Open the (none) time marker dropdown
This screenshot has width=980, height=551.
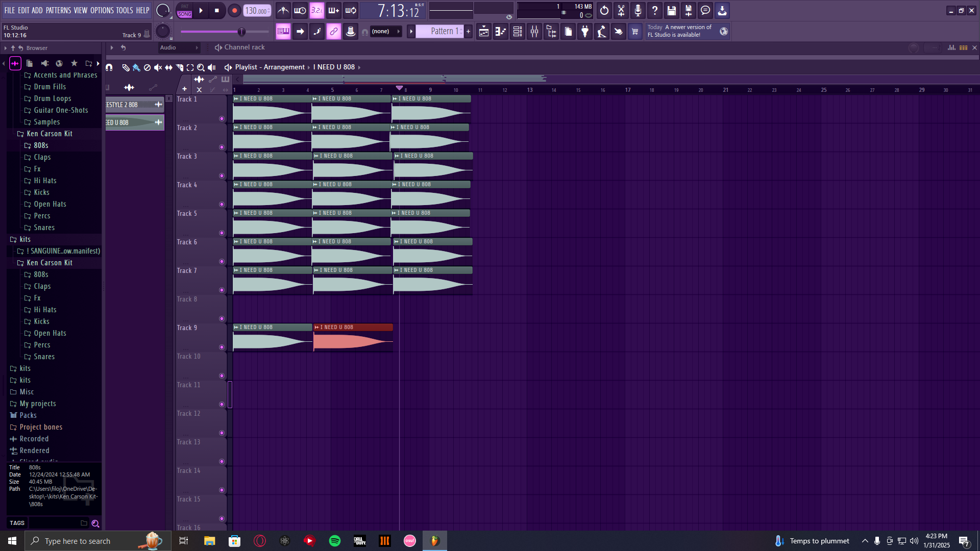coord(385,32)
